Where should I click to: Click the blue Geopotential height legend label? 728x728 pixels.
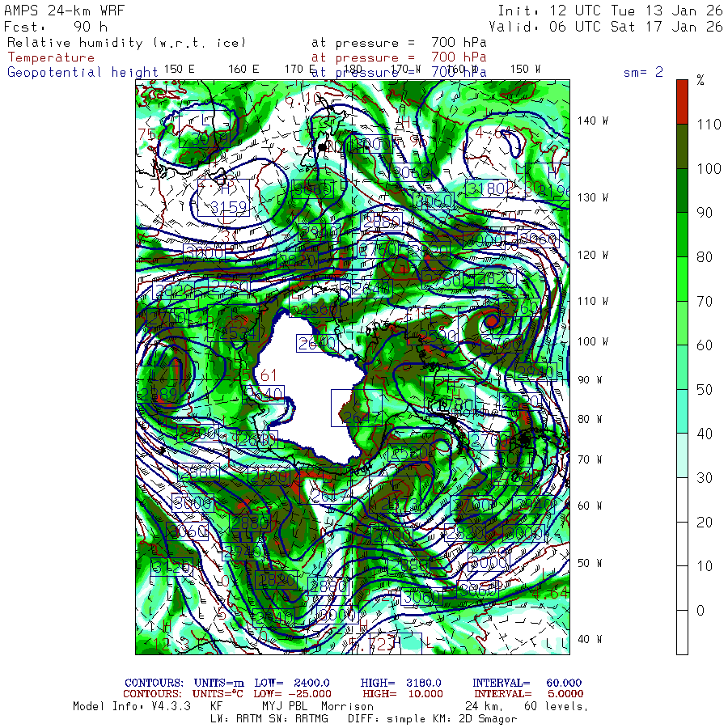click(x=83, y=72)
